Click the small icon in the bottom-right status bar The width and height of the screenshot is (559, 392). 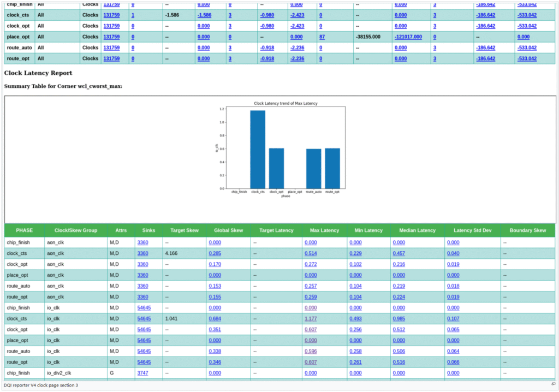pos(553,385)
